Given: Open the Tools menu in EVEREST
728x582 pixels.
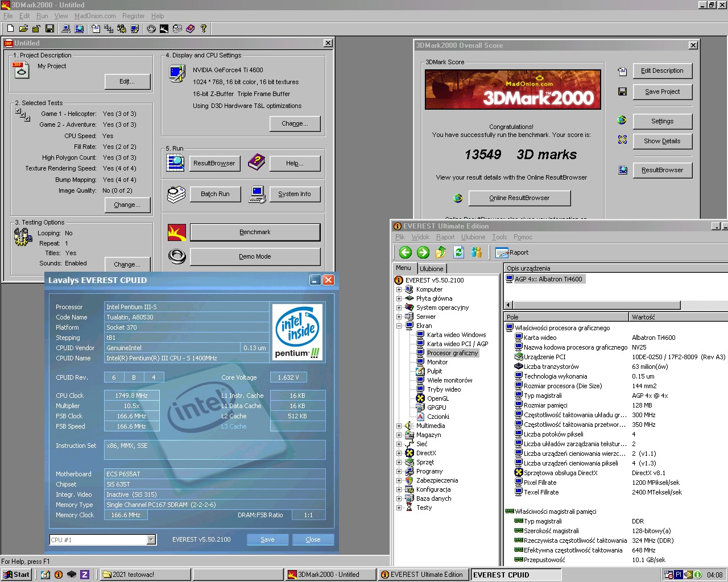Looking at the screenshot, I should pos(499,237).
